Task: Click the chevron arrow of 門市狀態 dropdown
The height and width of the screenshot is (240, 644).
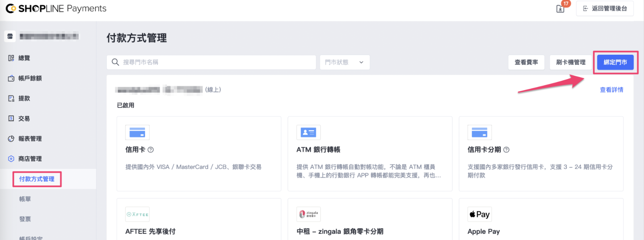Action: 361,62
